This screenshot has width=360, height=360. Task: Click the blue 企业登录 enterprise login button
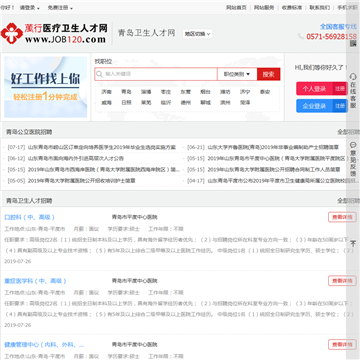[x=314, y=106]
